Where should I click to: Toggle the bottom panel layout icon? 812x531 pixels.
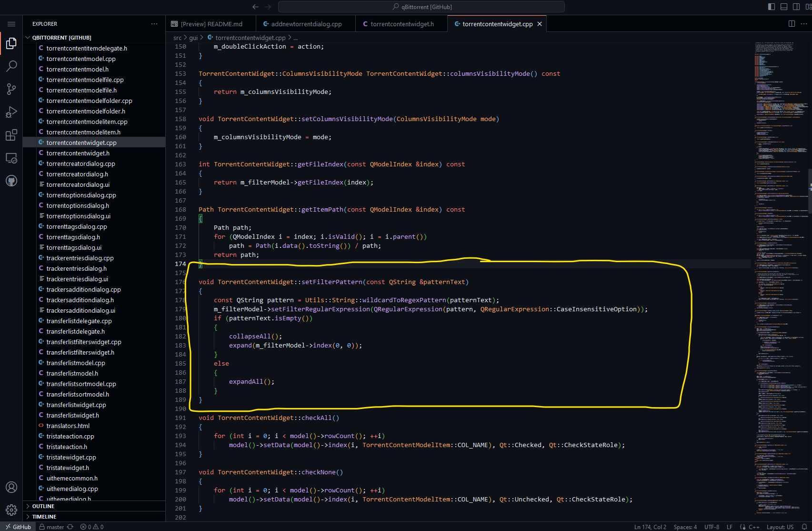784,7
